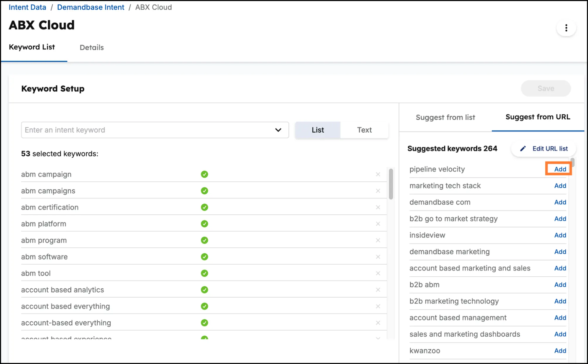Viewport: 588px width, 364px height.
Task: Switch to Text input mode
Action: point(364,130)
